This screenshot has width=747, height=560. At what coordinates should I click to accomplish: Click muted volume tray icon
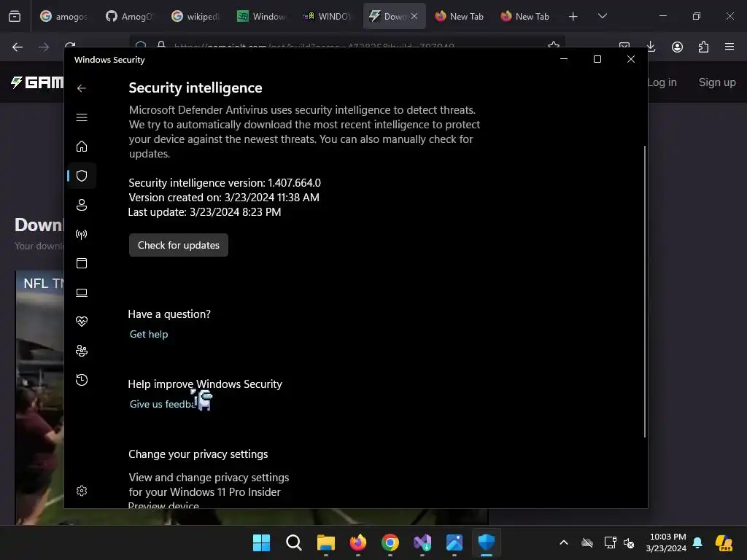(x=629, y=542)
